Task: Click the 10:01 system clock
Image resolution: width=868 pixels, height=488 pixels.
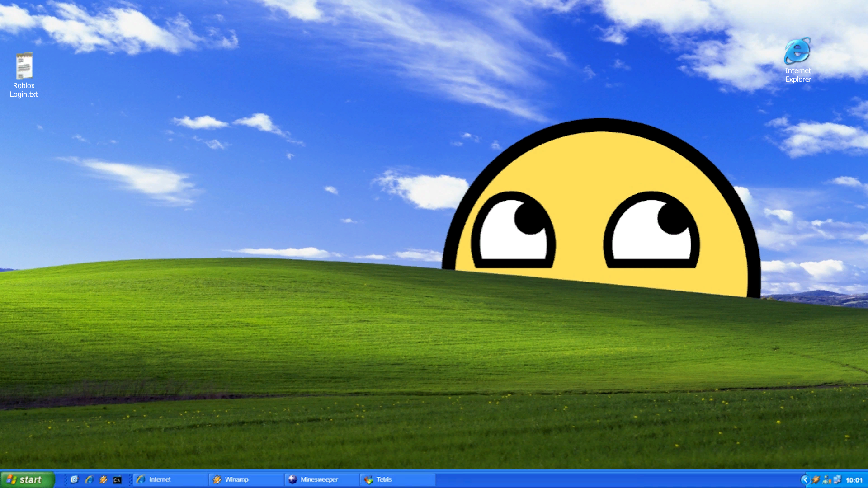Action: coord(854,480)
